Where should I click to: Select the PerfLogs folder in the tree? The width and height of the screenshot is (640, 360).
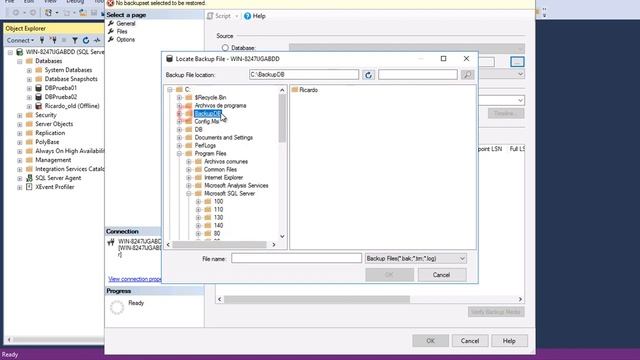[x=205, y=145]
